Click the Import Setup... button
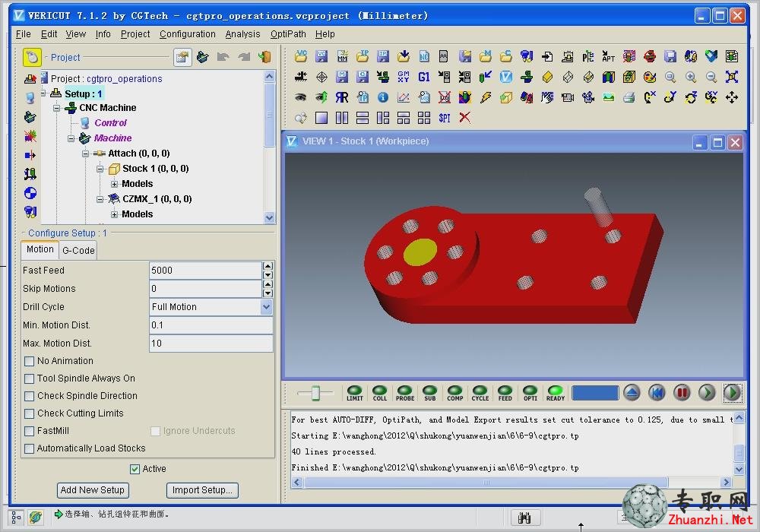The height and width of the screenshot is (532, 760). pos(202,490)
